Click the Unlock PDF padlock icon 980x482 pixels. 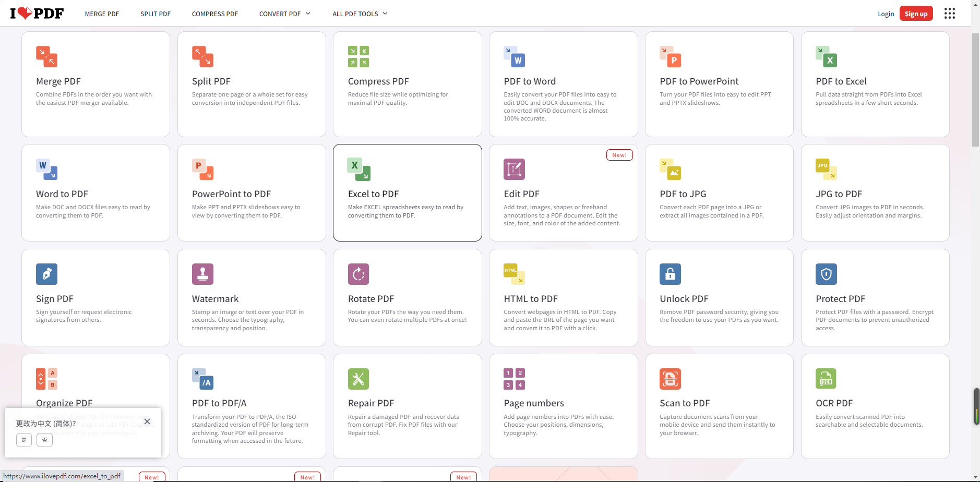[x=670, y=274]
